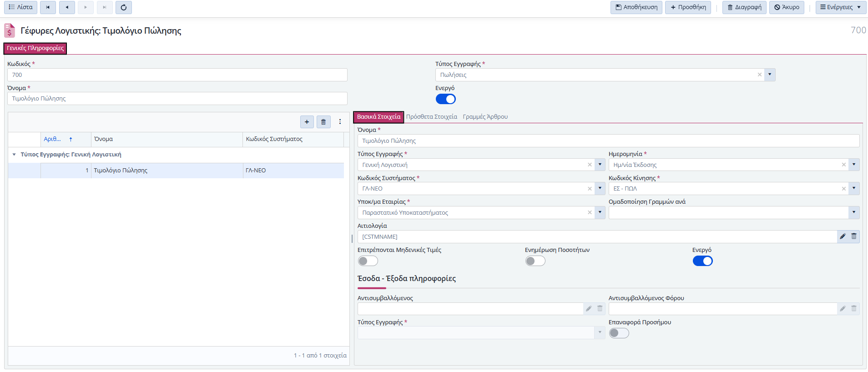Toggle Ενημέρωση Ποσοτήτων switch
The height and width of the screenshot is (372, 868).
[x=535, y=261]
